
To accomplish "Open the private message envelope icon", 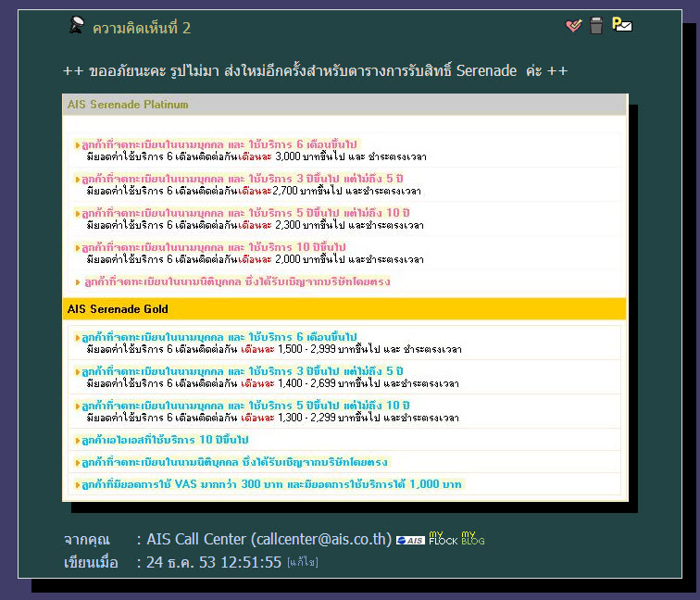I will (622, 24).
